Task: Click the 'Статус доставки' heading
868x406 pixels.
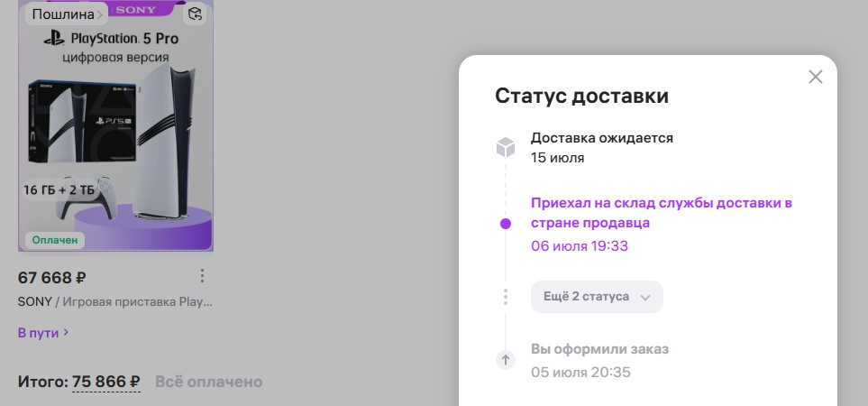Action: pos(581,96)
